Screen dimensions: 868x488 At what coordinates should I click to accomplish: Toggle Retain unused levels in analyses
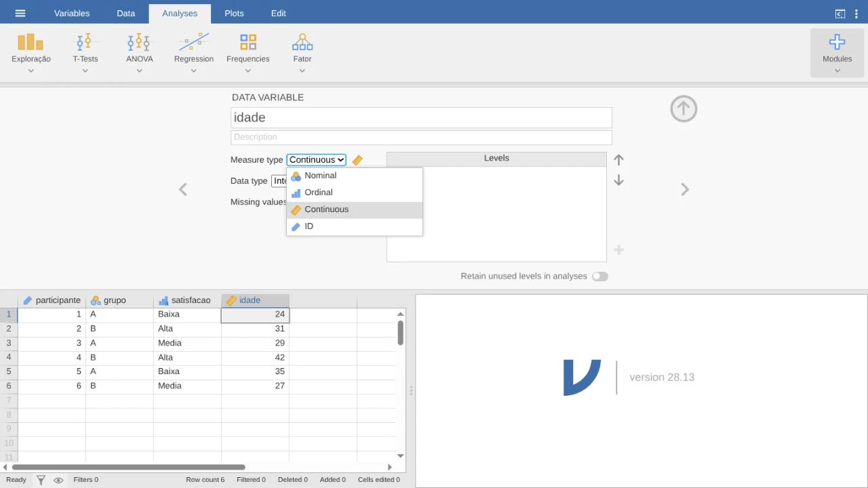pyautogui.click(x=600, y=277)
